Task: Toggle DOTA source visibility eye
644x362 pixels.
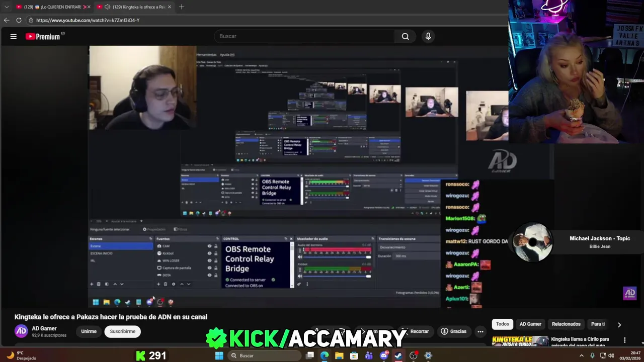Action: tap(209, 275)
